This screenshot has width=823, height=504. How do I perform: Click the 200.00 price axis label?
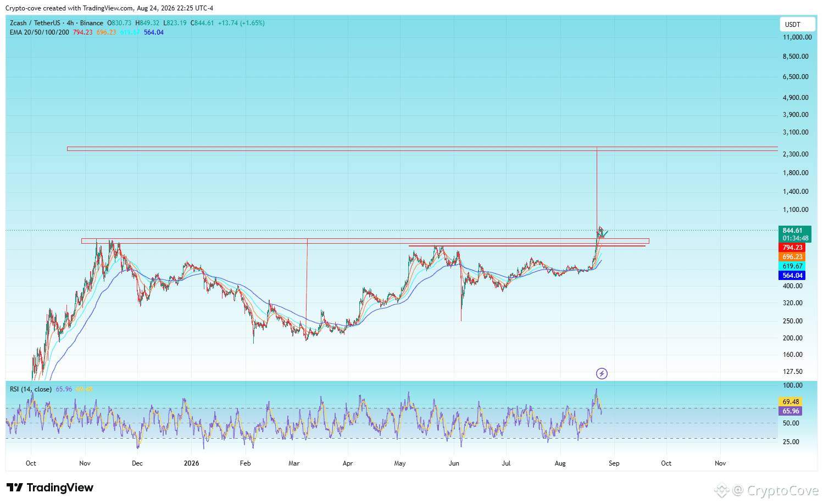click(x=792, y=338)
